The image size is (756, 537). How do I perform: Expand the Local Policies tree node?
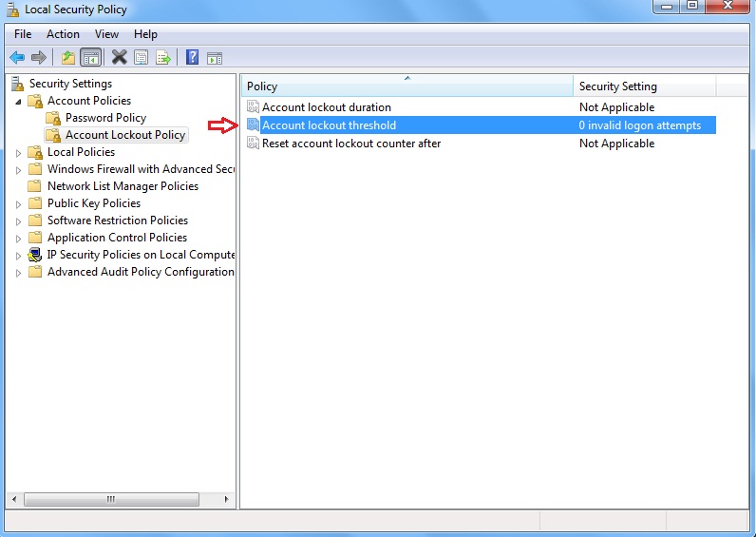(x=18, y=152)
